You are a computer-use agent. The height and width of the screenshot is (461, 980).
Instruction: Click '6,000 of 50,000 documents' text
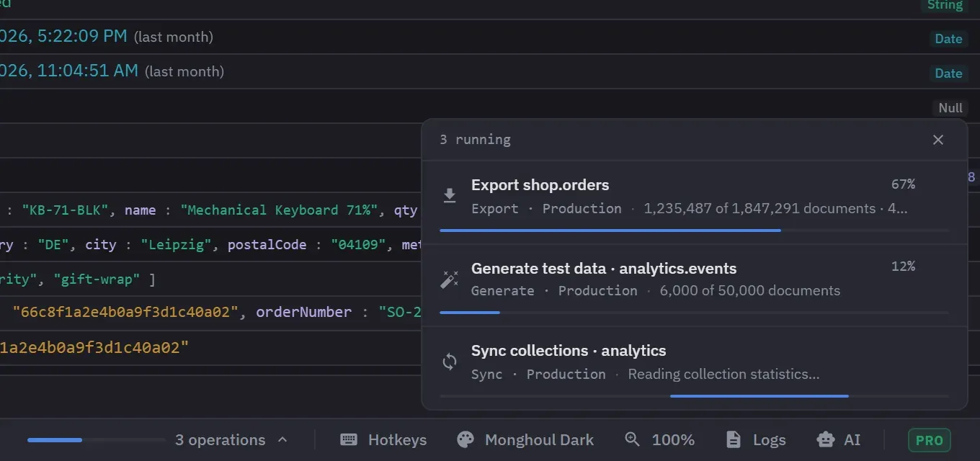click(x=749, y=291)
